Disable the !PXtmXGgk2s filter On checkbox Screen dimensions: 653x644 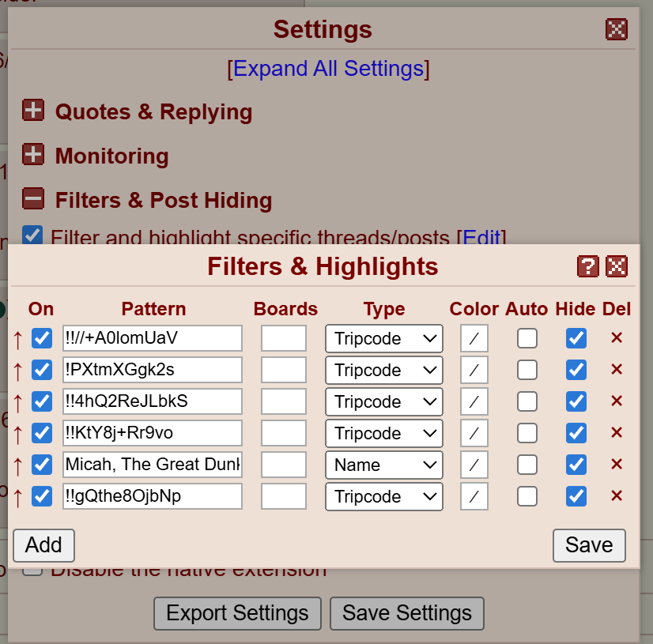[x=42, y=370]
